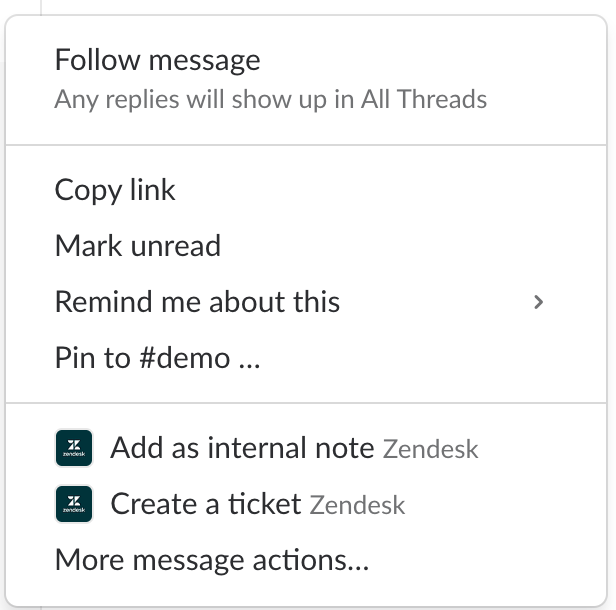Viewport: 616px width, 610px height.
Task: Select Add as internal note
Action: [x=242, y=448]
